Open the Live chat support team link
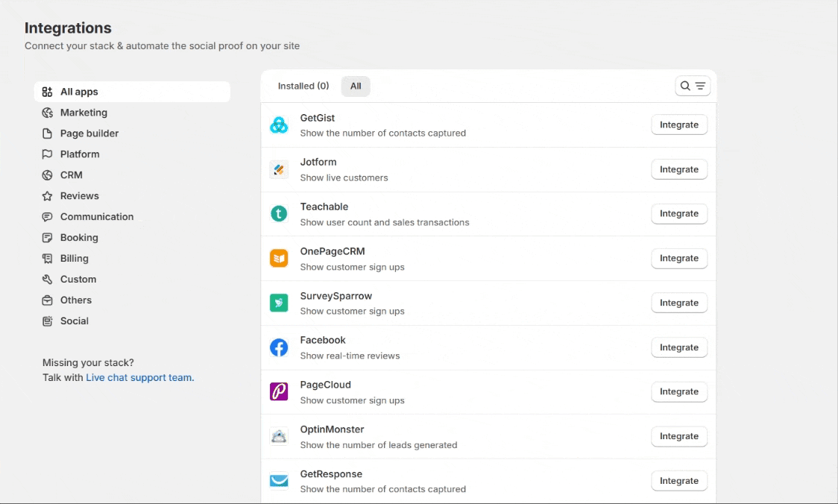This screenshot has height=504, width=838. click(x=140, y=377)
